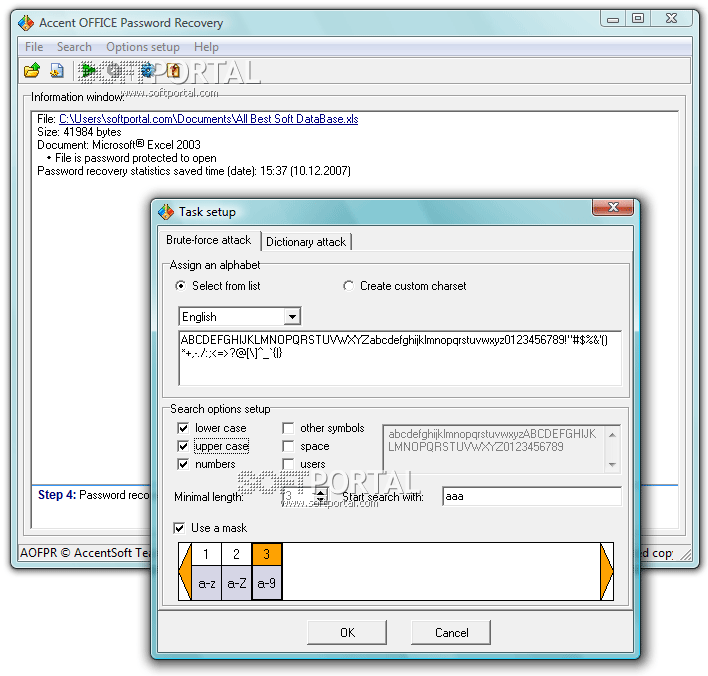Select mask position 2 cell
The width and height of the screenshot is (708, 676).
(x=236, y=554)
